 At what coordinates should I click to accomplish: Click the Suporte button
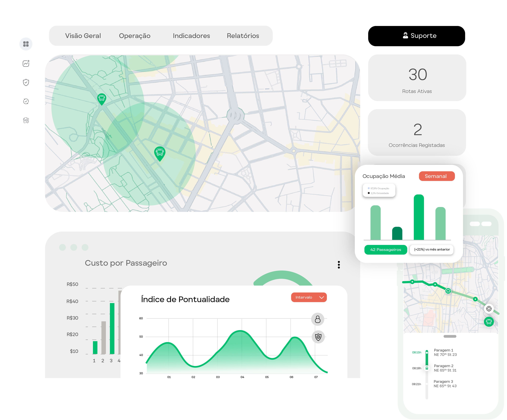416,36
